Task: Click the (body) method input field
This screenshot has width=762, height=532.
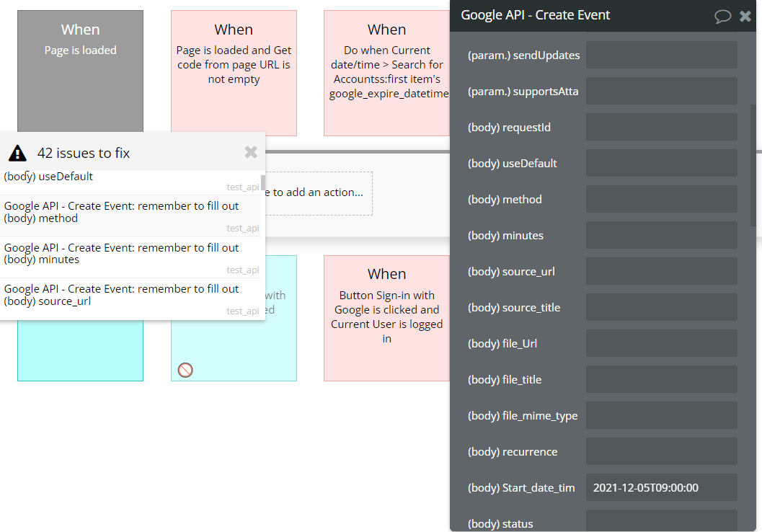Action: coord(661,199)
